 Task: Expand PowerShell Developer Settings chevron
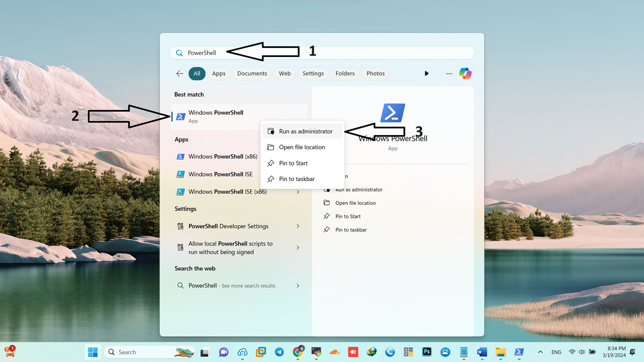[x=298, y=226]
